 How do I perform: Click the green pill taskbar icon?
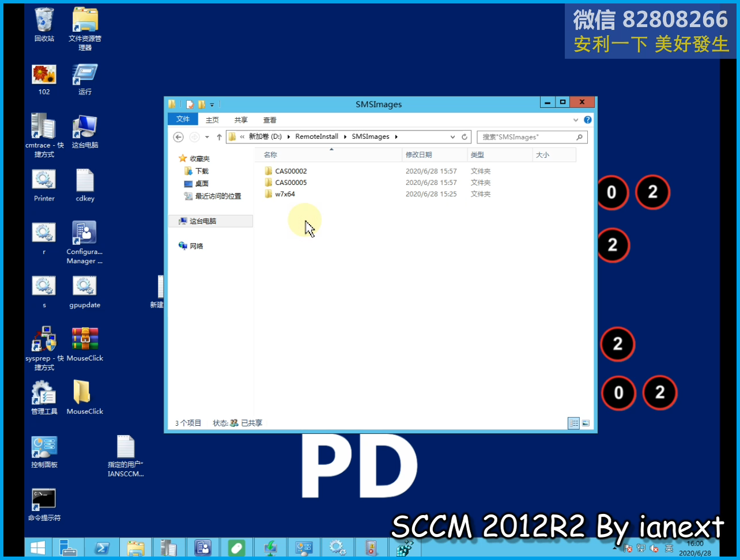[x=237, y=548]
